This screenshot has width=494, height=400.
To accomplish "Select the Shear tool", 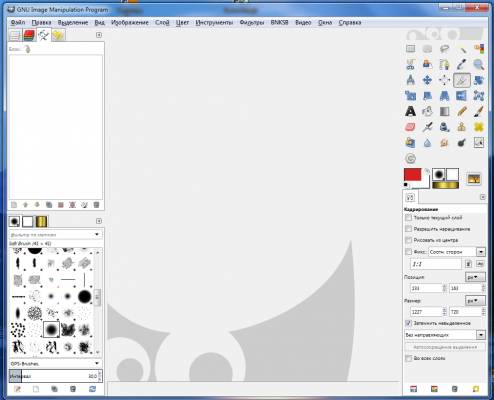I will coord(427,96).
